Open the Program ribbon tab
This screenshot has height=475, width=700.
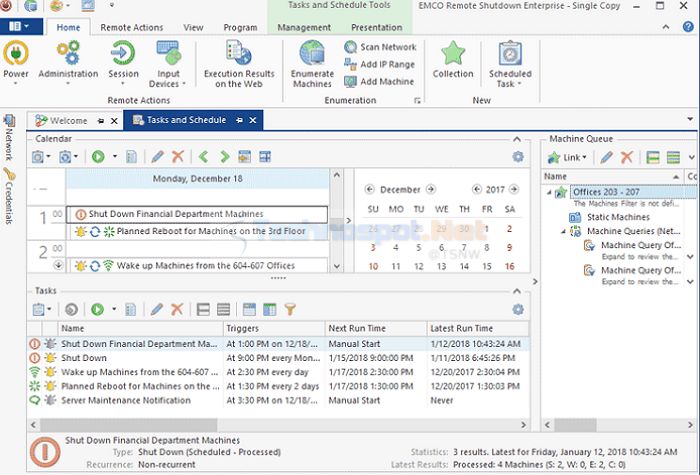pos(240,27)
